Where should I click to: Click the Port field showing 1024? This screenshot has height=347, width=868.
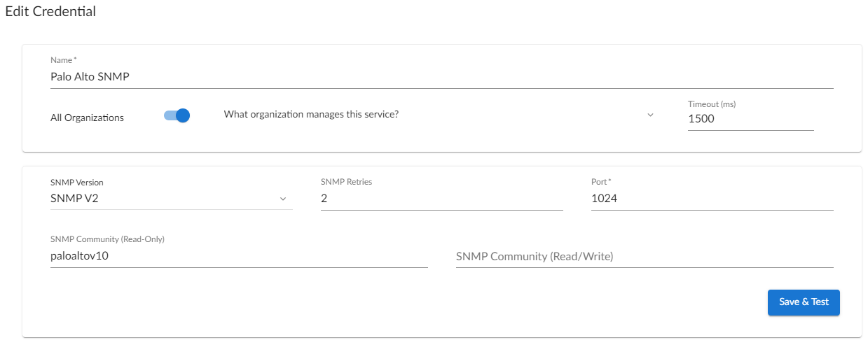[x=712, y=199]
